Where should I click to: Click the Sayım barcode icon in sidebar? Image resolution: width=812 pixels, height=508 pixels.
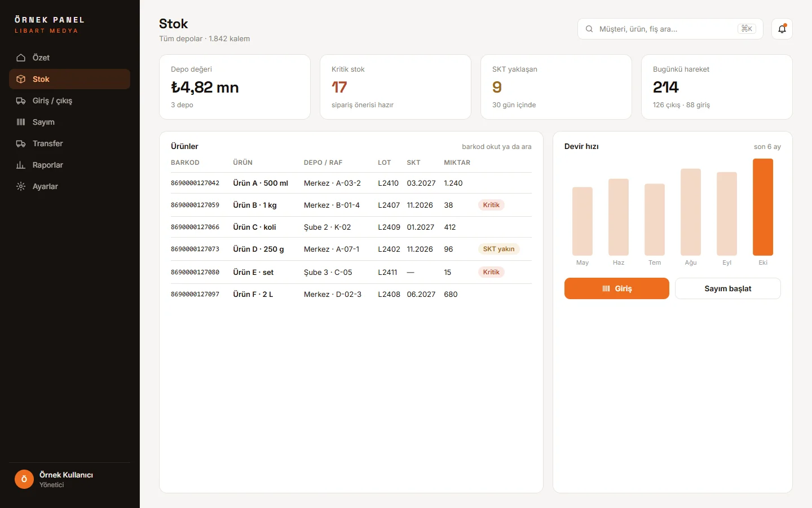[21, 122]
